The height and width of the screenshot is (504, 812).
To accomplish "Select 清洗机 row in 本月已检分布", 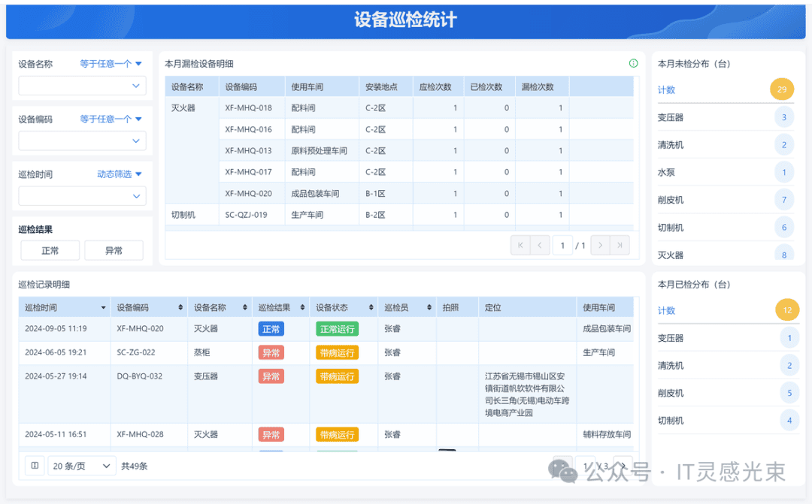I will coord(728,365).
